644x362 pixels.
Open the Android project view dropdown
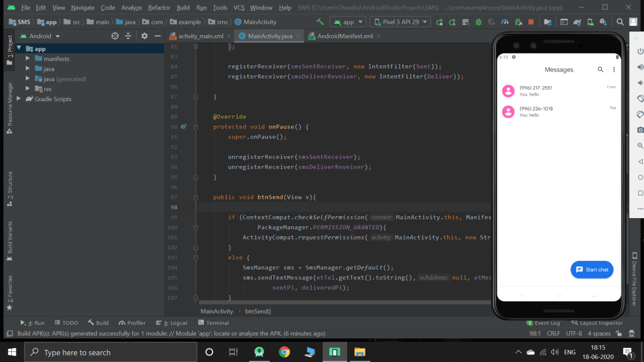tap(44, 36)
